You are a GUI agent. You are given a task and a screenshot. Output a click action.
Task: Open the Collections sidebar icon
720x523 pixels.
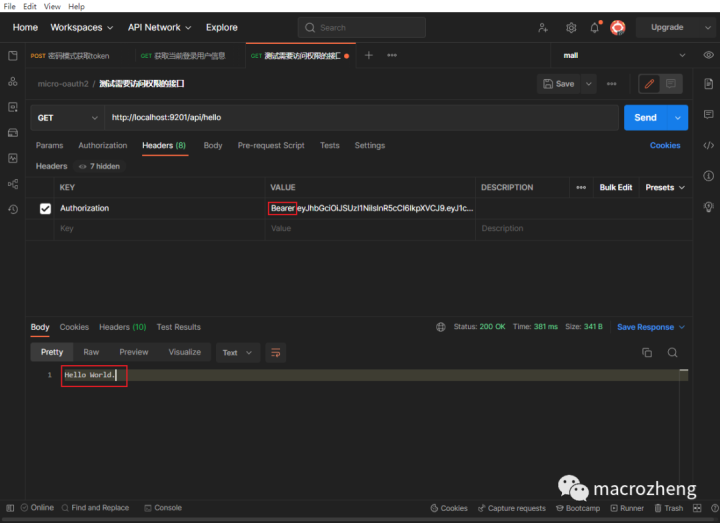point(13,56)
